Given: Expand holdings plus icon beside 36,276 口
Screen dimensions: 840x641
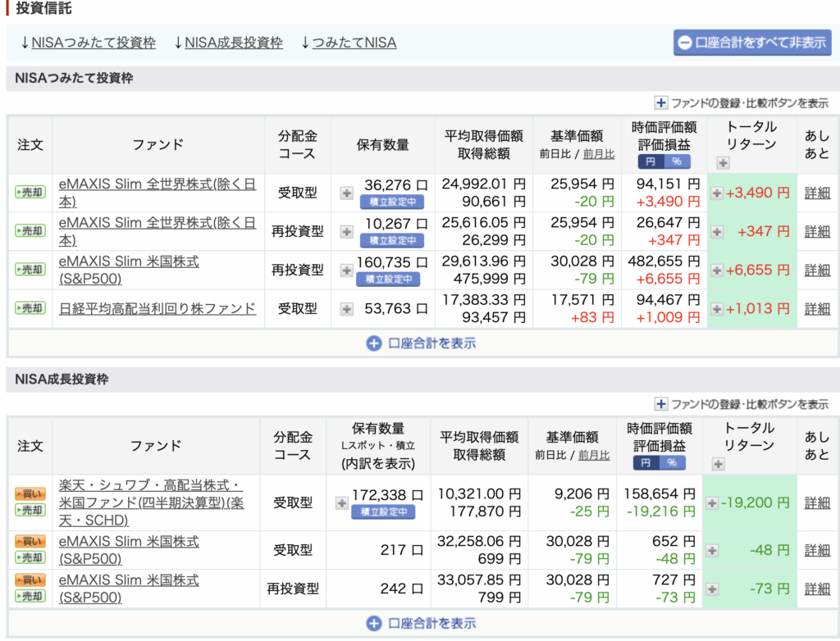Looking at the screenshot, I should (x=347, y=193).
